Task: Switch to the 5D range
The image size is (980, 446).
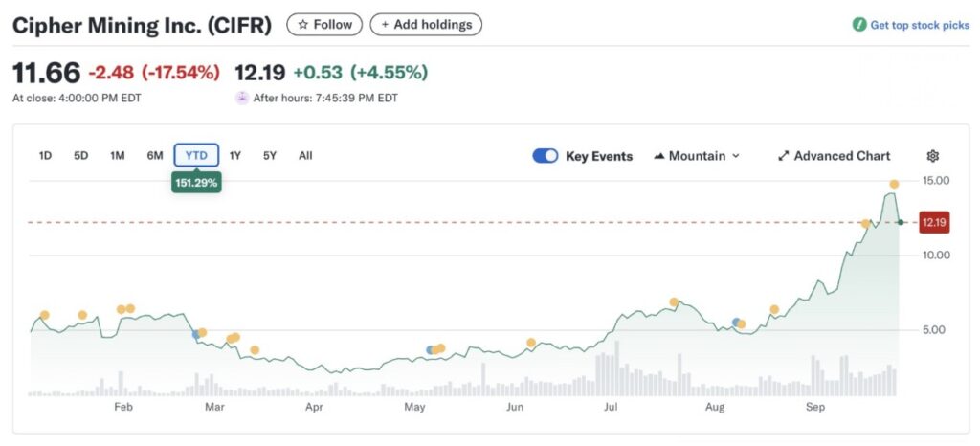Action: (x=81, y=155)
